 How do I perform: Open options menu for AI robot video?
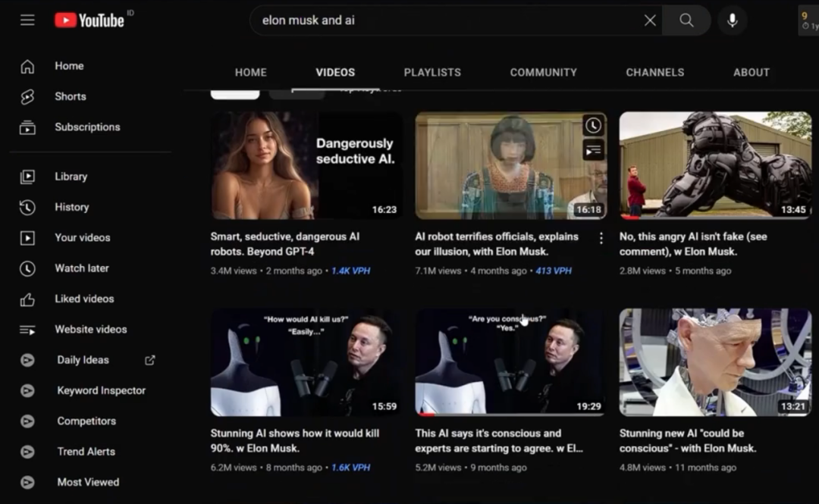click(x=601, y=238)
